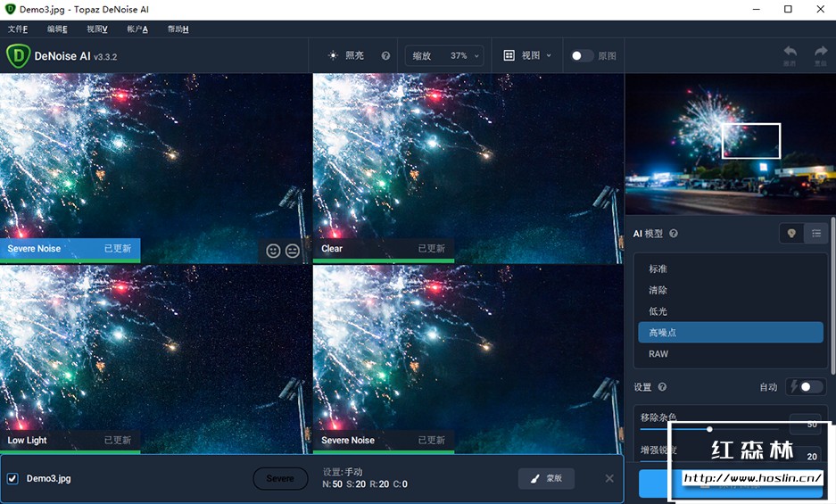Open the View menu
836x504 pixels.
pos(97,29)
